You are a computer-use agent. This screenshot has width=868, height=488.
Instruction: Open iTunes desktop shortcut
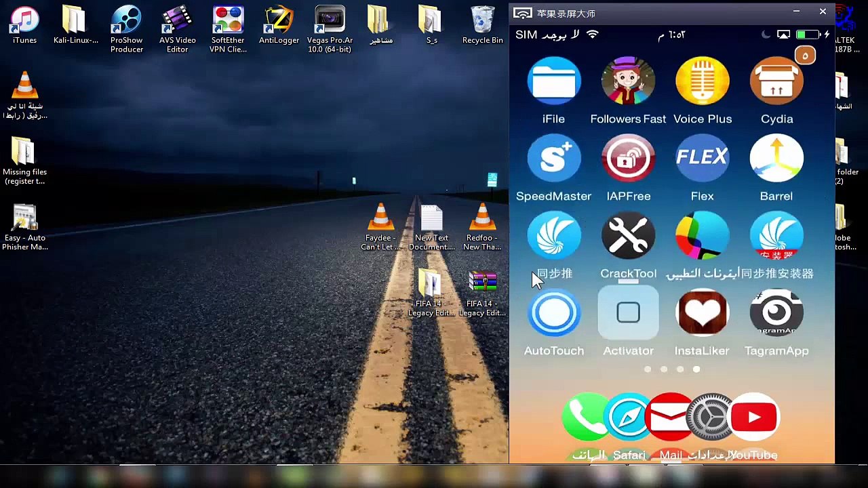[x=24, y=25]
